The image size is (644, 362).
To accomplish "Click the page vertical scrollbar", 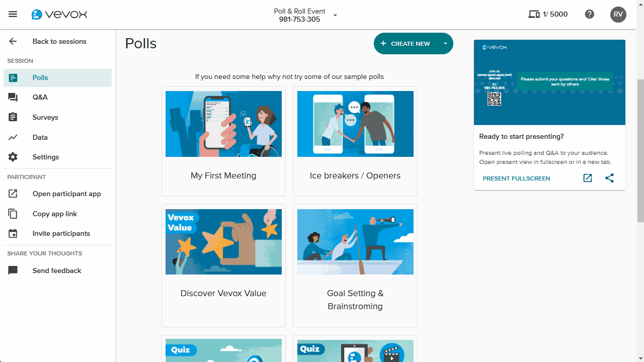I will (x=640, y=151).
